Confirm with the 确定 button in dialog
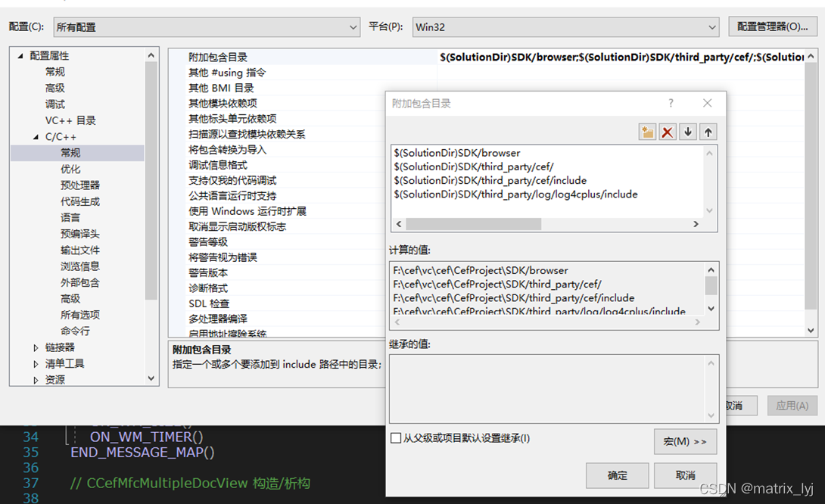 coord(617,475)
